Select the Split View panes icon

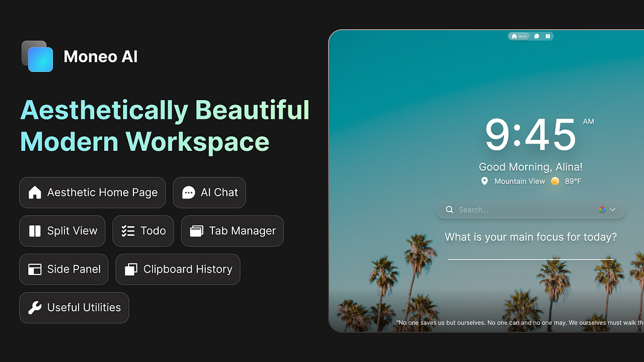(35, 231)
